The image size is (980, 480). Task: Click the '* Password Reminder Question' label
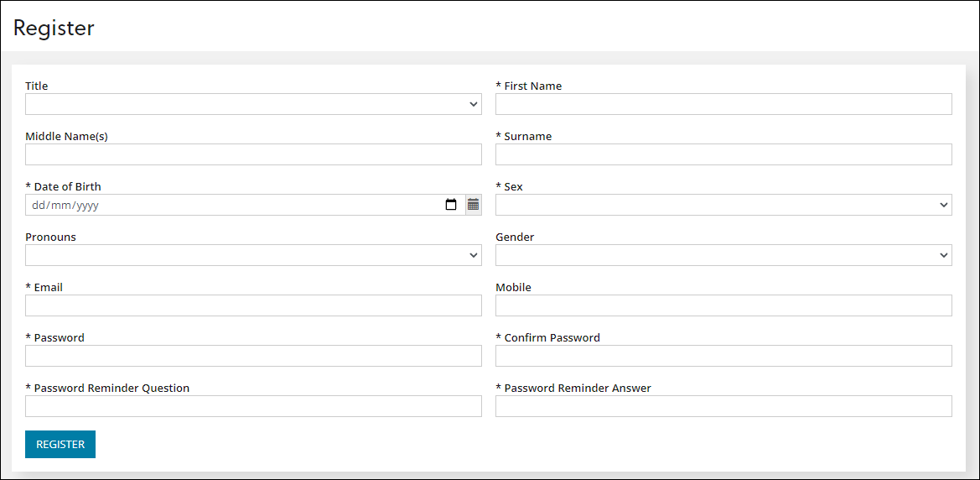tap(107, 388)
